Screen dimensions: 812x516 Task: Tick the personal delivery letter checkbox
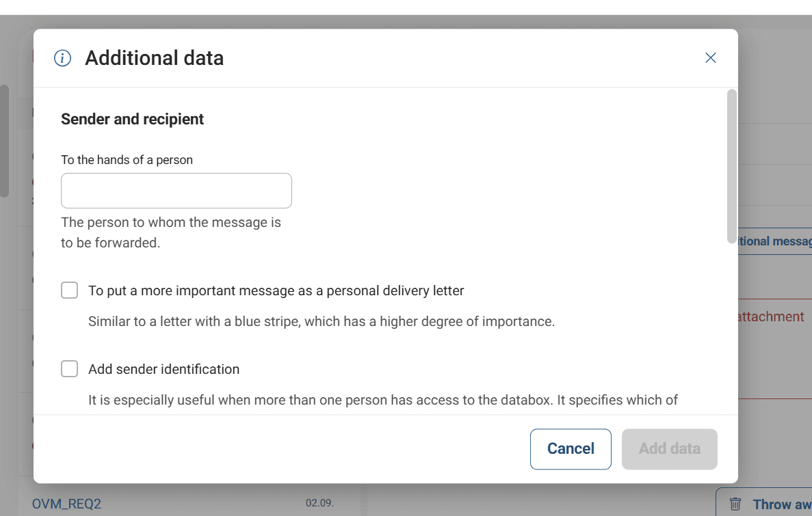[70, 290]
